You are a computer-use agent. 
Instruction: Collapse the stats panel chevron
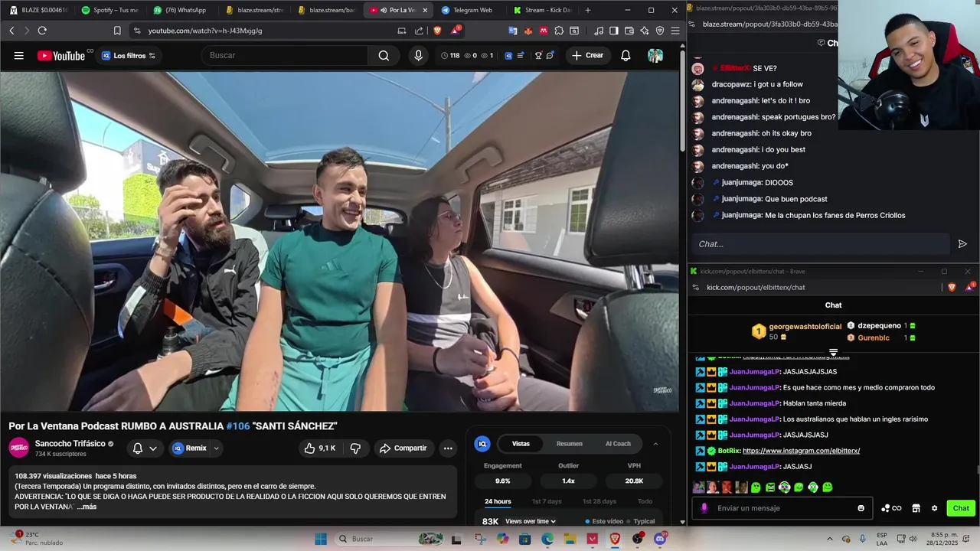(655, 444)
